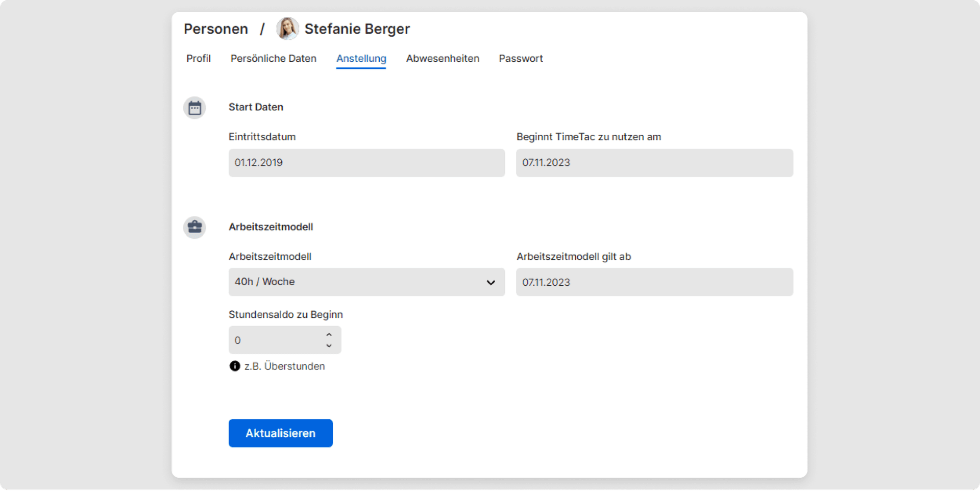
Task: Click the info icon next to Überstunden hint
Action: pyautogui.click(x=235, y=366)
